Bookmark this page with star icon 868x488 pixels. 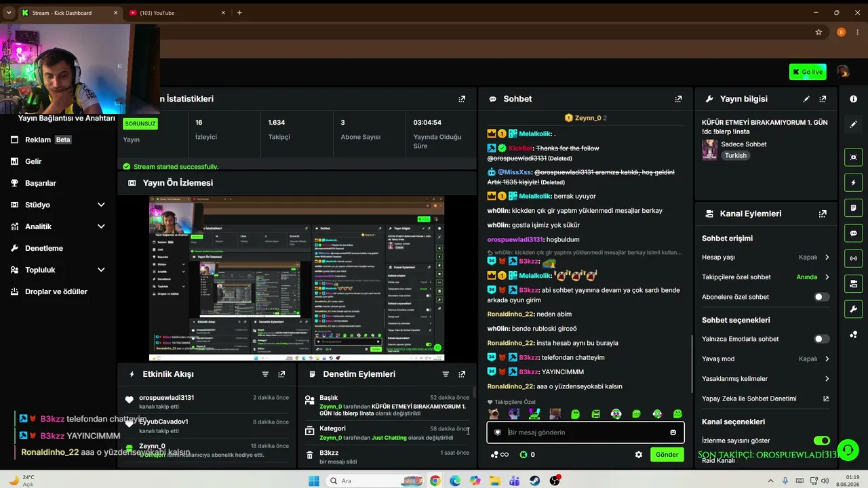[x=818, y=32]
